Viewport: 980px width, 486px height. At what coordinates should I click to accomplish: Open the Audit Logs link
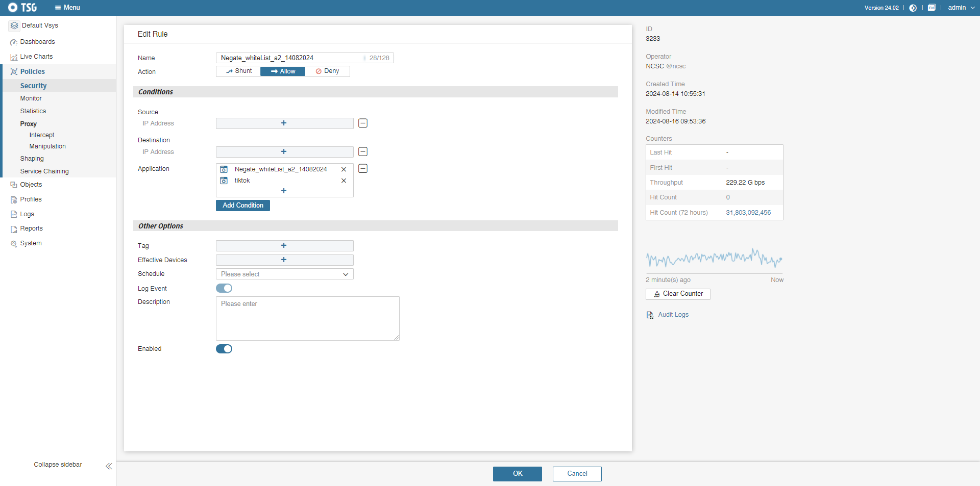click(673, 315)
